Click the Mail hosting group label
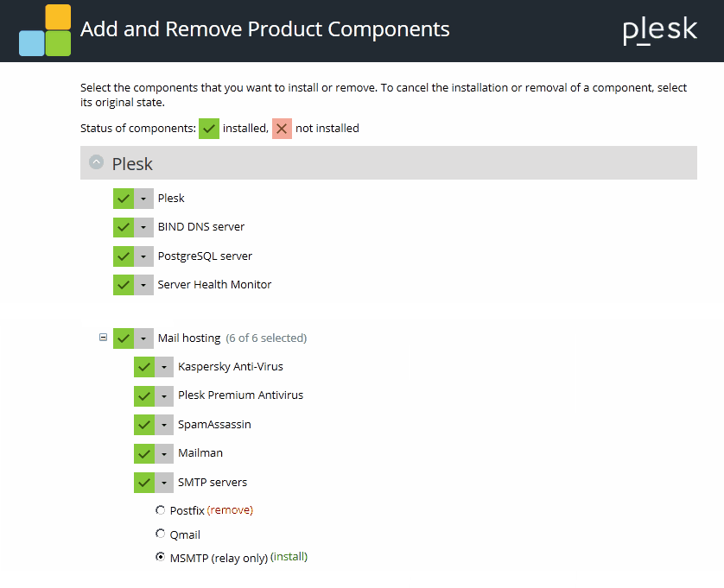This screenshot has height=588, width=724. click(x=189, y=338)
